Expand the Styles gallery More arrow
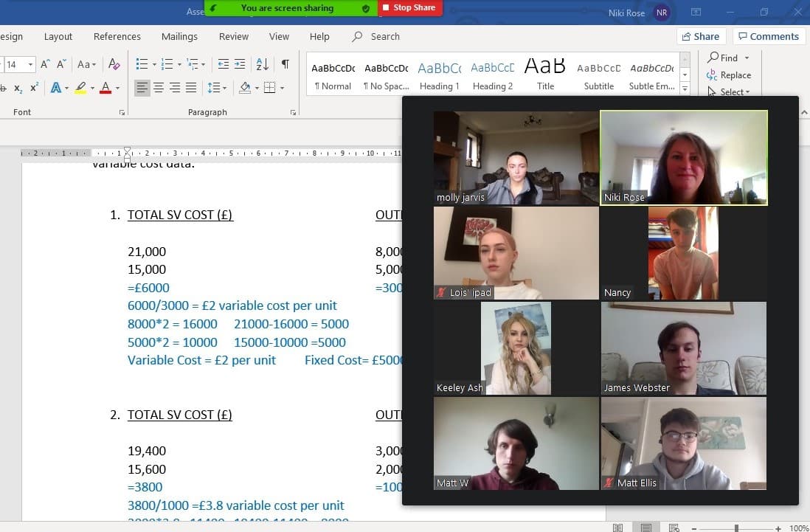Screen dimensions: 810x532 coord(685,89)
